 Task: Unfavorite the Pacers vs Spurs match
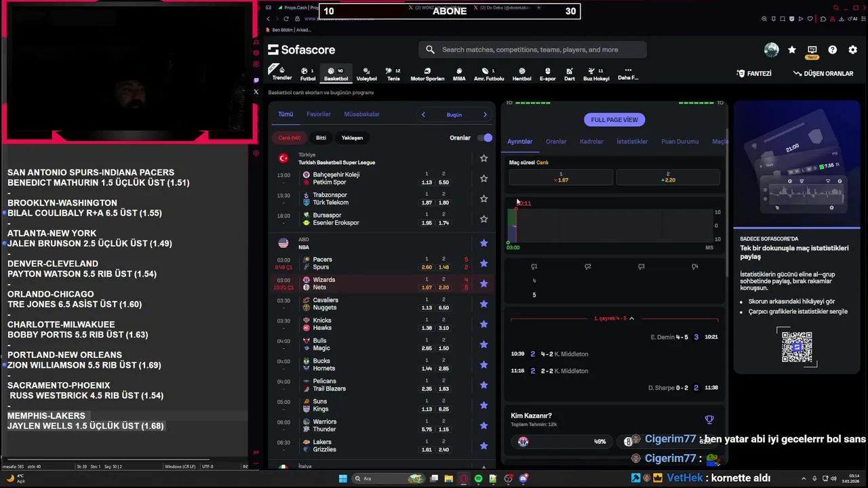484,264
